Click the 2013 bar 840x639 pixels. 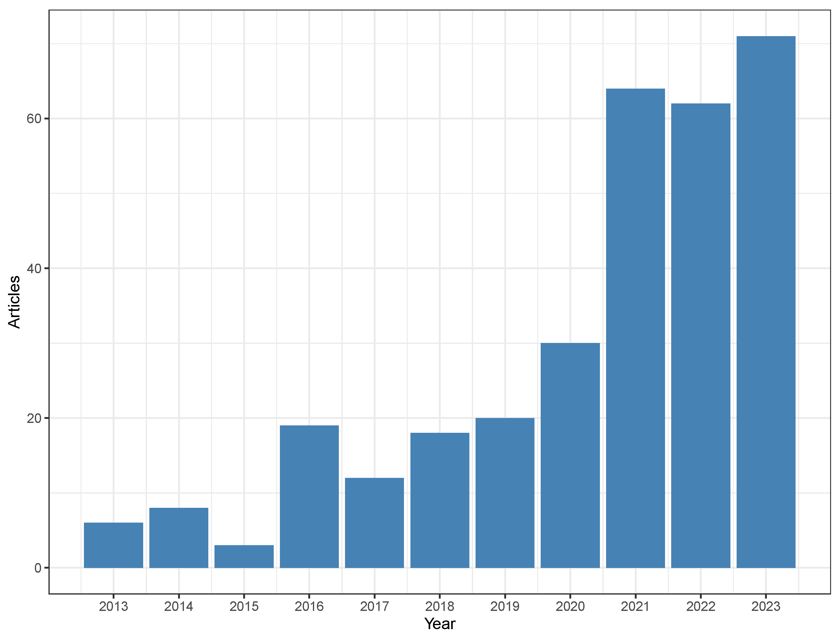tap(113, 545)
